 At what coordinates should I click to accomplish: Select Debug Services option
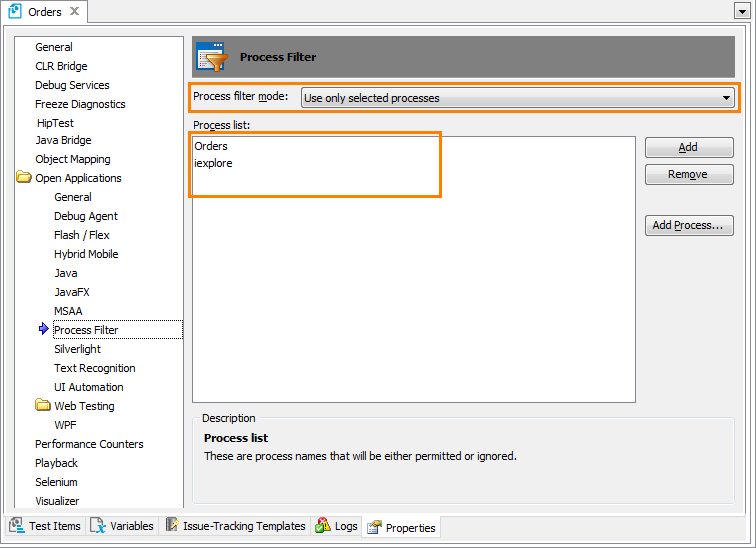pyautogui.click(x=72, y=85)
